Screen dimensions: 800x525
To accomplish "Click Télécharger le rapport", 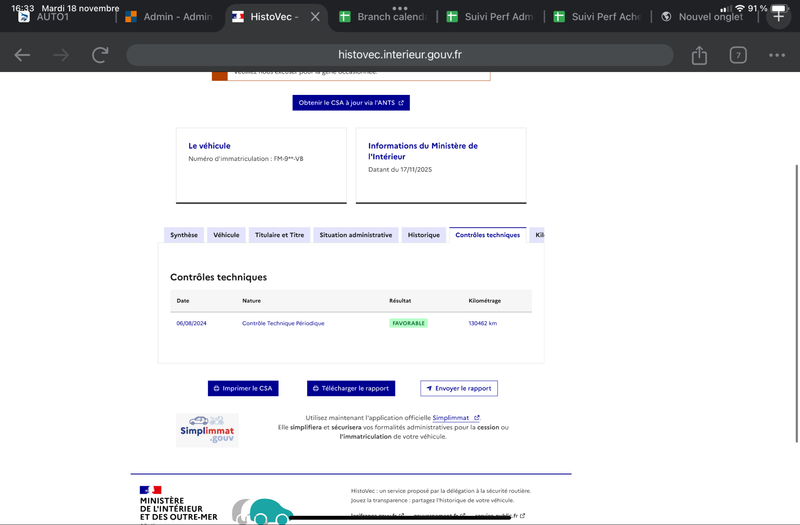I will pyautogui.click(x=351, y=388).
